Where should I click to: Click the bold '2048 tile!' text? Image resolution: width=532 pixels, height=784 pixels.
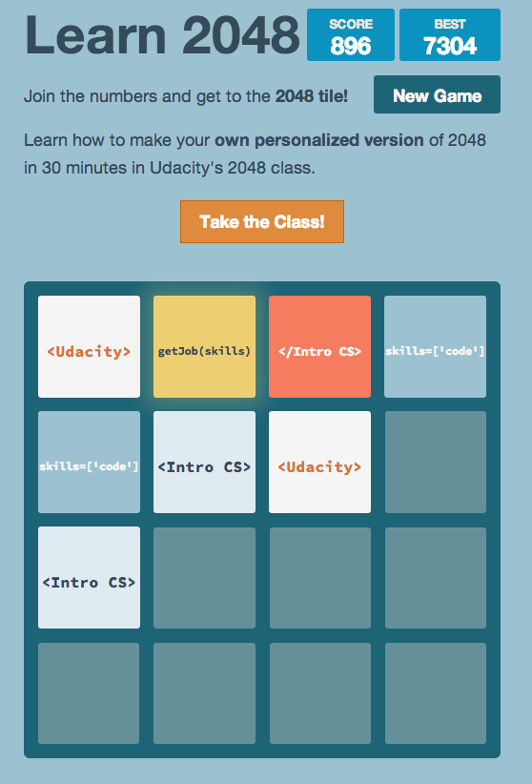pyautogui.click(x=312, y=96)
